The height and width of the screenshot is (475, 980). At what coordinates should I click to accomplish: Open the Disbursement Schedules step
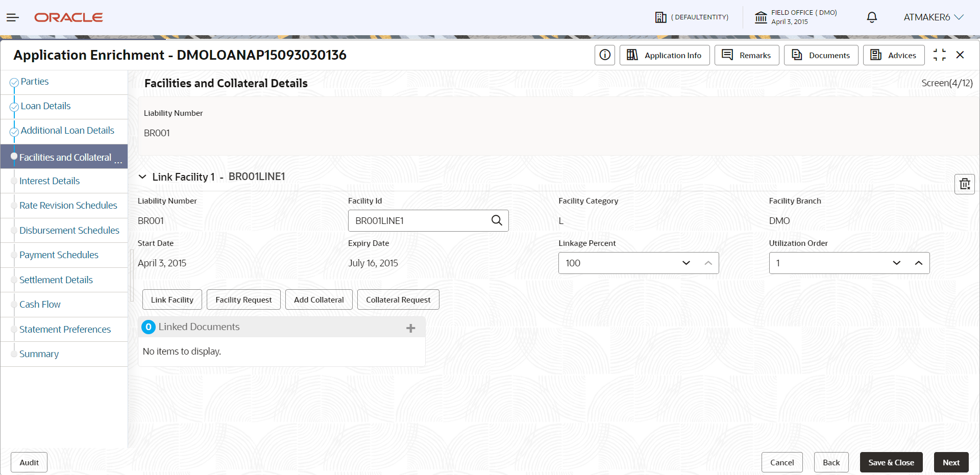click(x=69, y=231)
